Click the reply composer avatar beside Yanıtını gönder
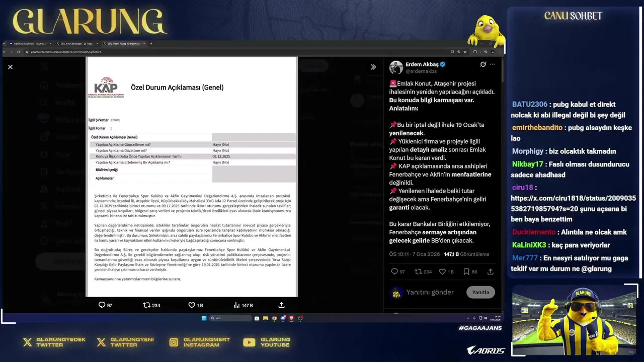 396,293
